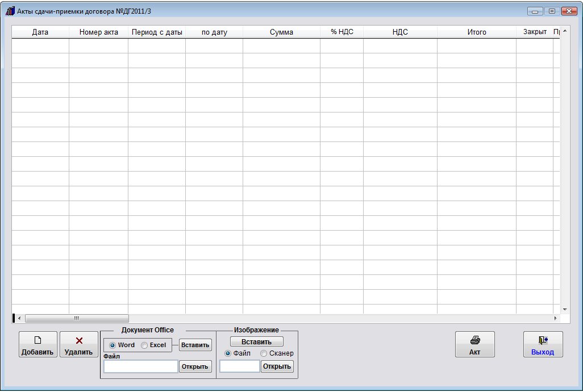Click Вставить in Документ Office group
This screenshot has width=583, height=392.
[x=195, y=345]
